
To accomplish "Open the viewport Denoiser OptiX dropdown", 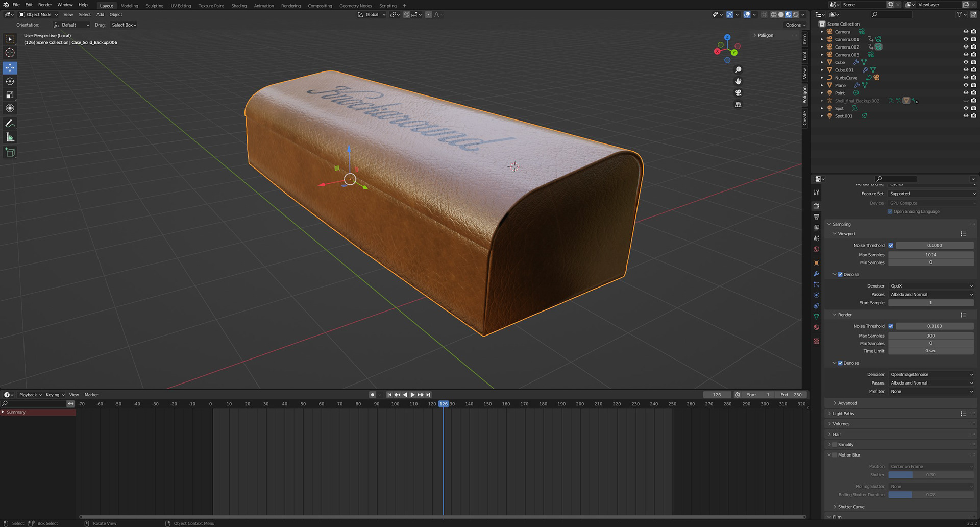I will coord(931,286).
